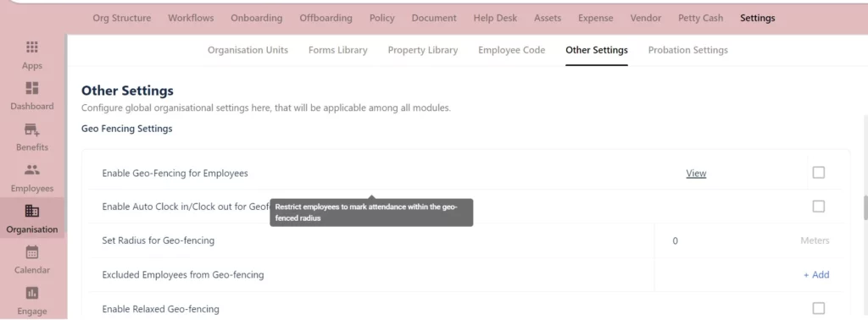Click the Set Radius for Geo-fencing label
Viewport: 868px width, 320px height.
158,240
